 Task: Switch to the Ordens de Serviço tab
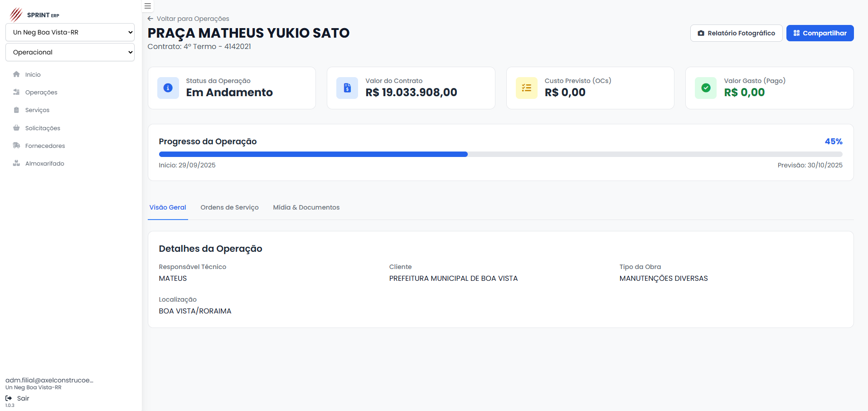pos(229,207)
